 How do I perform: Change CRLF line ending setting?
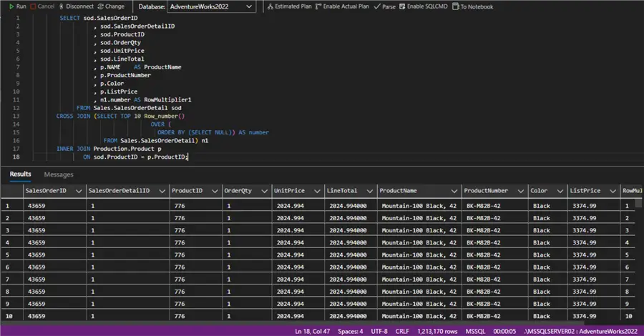tap(402, 331)
